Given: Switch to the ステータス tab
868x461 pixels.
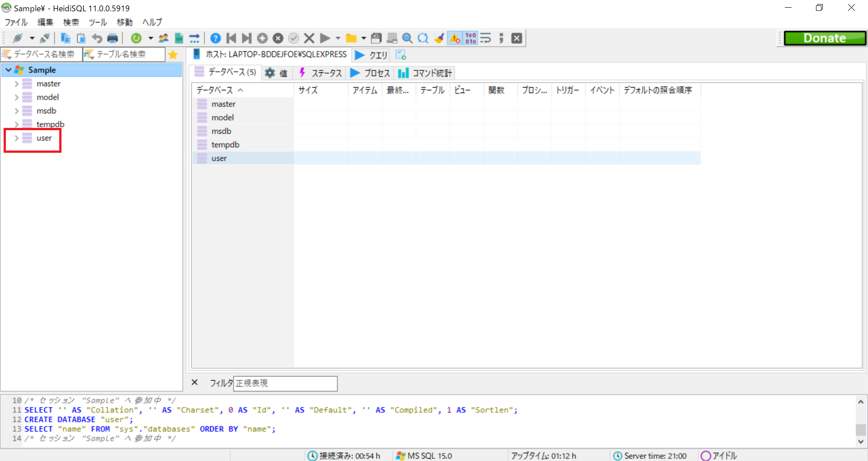Looking at the screenshot, I should [x=321, y=73].
